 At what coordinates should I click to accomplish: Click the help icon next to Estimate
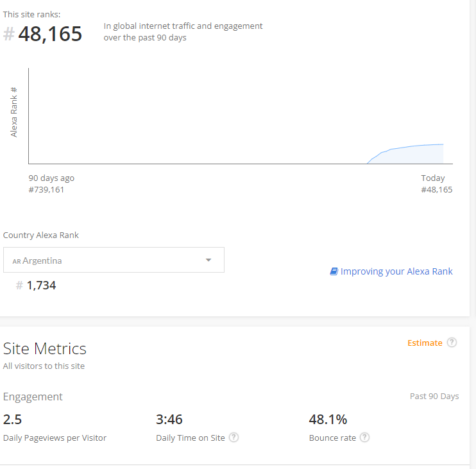tap(452, 343)
